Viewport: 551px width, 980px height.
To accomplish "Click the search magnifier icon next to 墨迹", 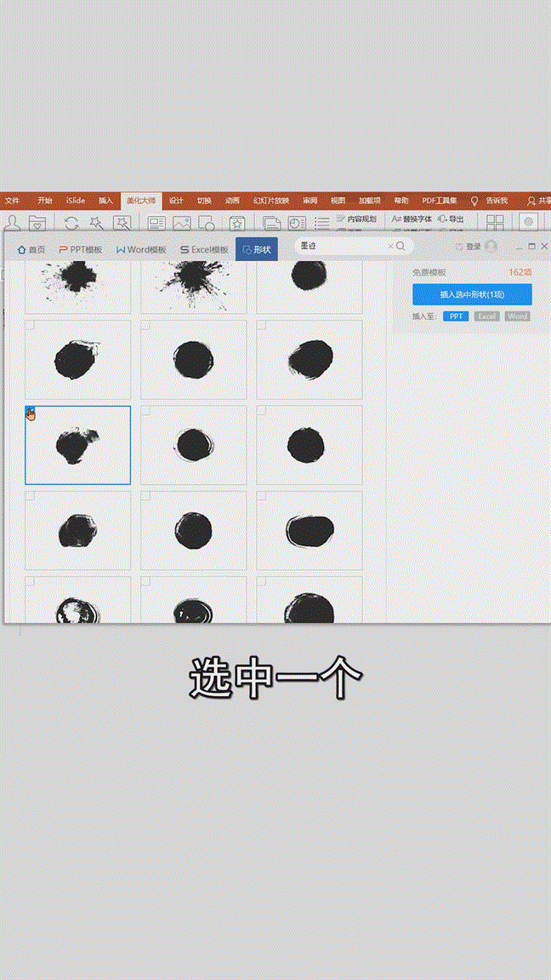I will click(x=400, y=247).
